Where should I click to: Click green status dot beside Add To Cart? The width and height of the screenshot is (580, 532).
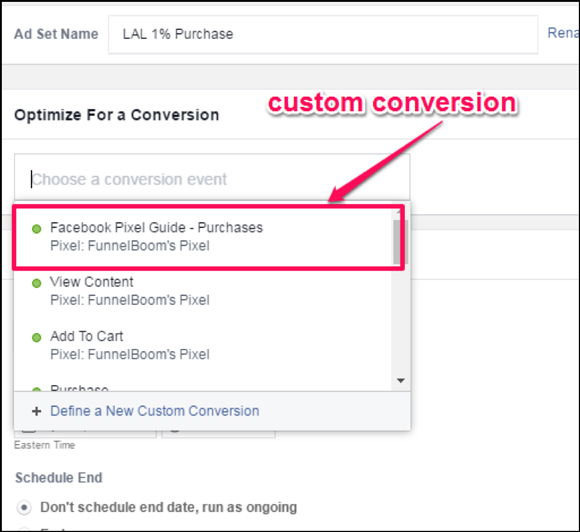(37, 338)
